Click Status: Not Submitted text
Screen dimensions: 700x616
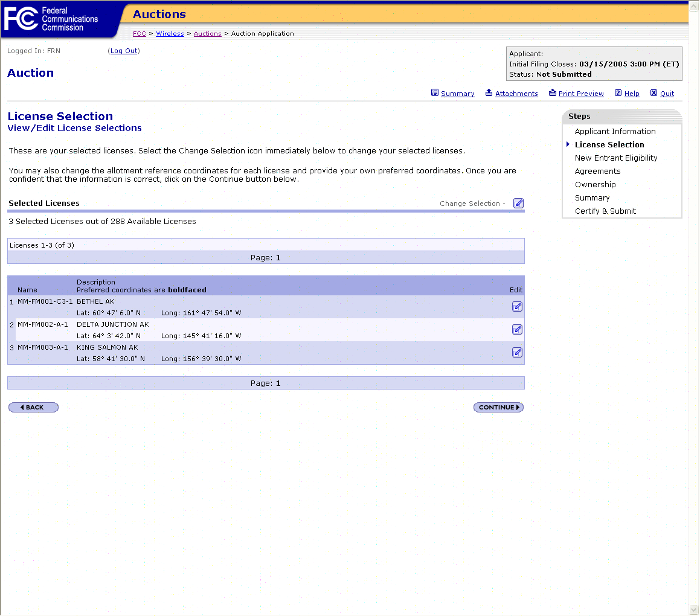tap(550, 74)
